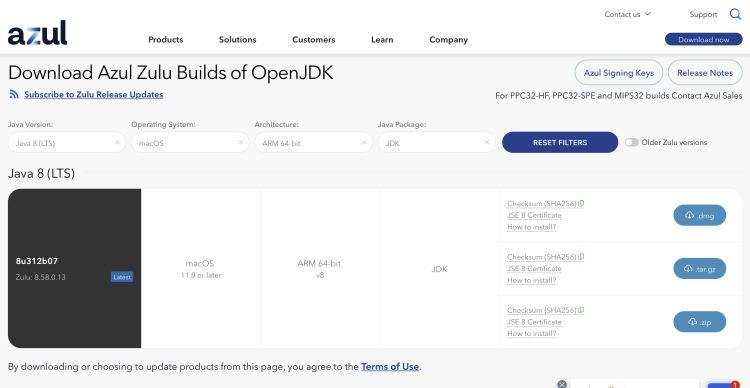Image resolution: width=750 pixels, height=388 pixels.
Task: Download the .zip package
Action: (x=699, y=322)
